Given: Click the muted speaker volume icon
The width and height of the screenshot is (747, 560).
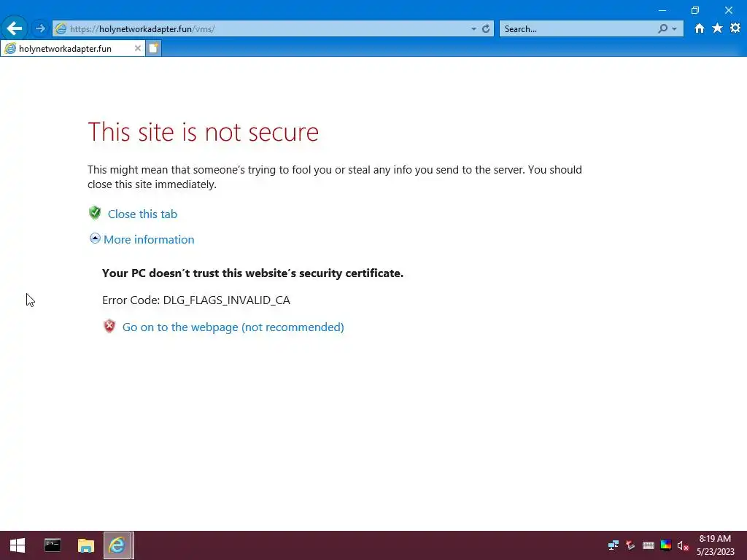Looking at the screenshot, I should coord(683,545).
